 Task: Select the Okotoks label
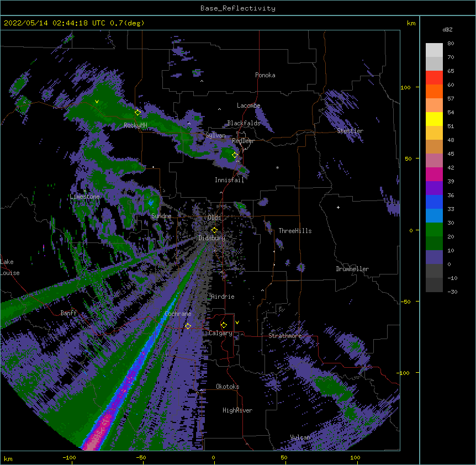[228, 387]
